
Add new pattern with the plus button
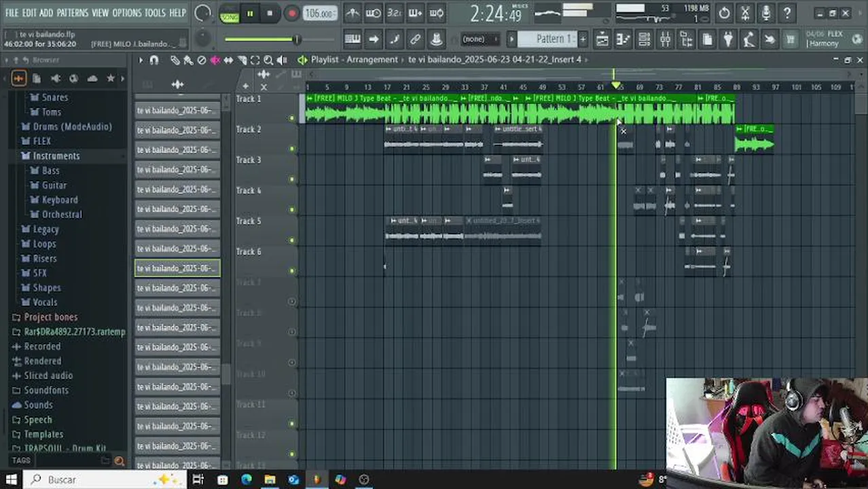click(x=583, y=39)
